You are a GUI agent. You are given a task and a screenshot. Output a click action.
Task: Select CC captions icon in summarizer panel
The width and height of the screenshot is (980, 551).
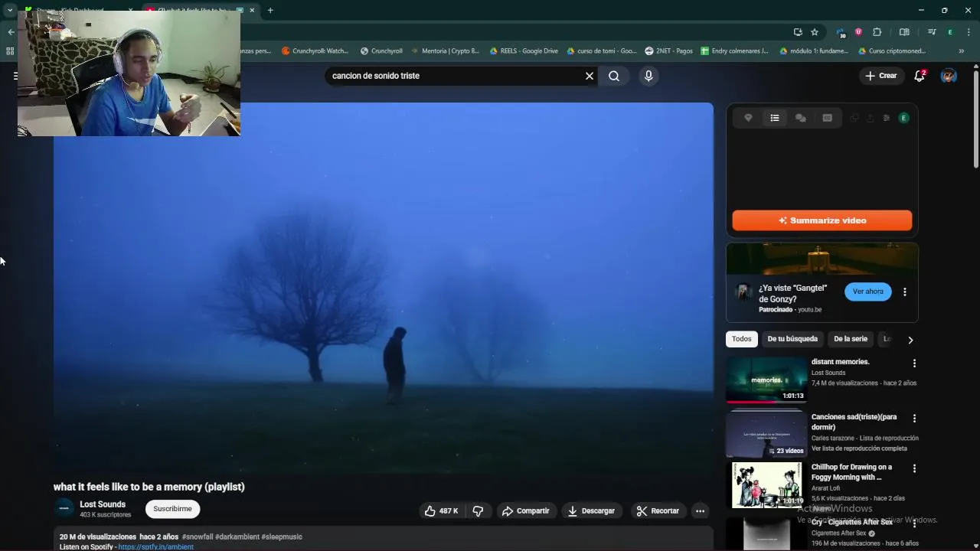[x=827, y=118]
